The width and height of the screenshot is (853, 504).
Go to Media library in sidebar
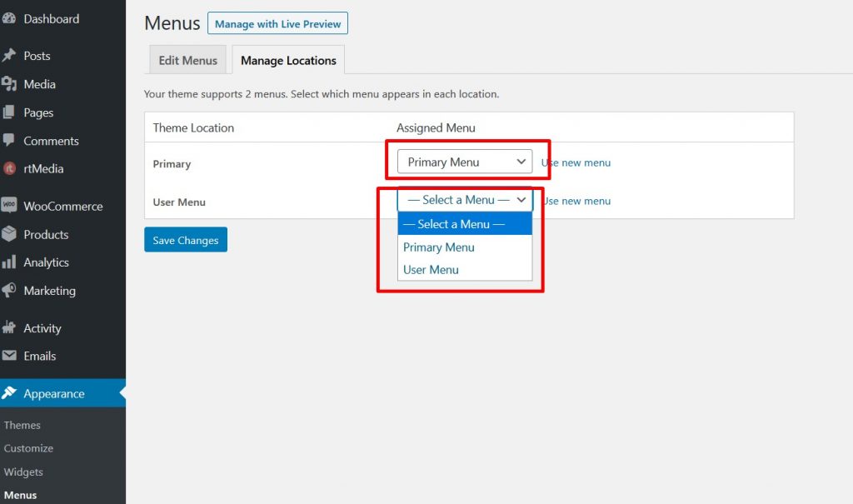pyautogui.click(x=39, y=84)
